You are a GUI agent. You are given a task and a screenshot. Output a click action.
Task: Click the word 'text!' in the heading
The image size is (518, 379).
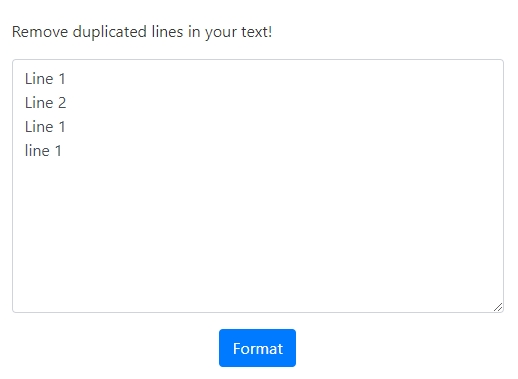(257, 32)
